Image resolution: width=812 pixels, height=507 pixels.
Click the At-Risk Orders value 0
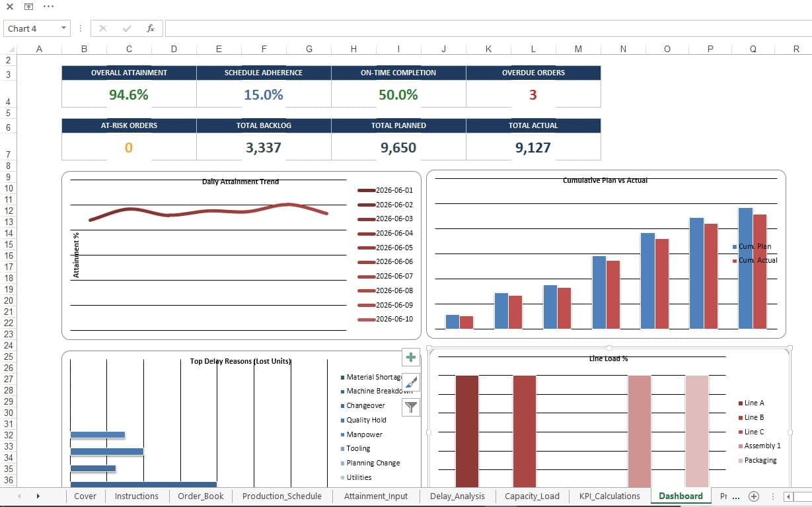[x=129, y=147]
